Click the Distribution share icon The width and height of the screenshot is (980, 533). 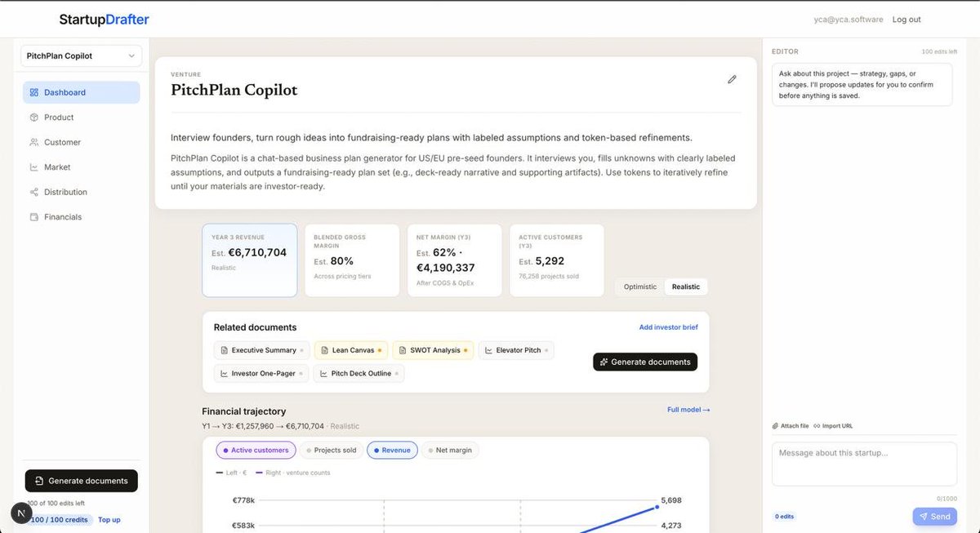click(x=34, y=192)
